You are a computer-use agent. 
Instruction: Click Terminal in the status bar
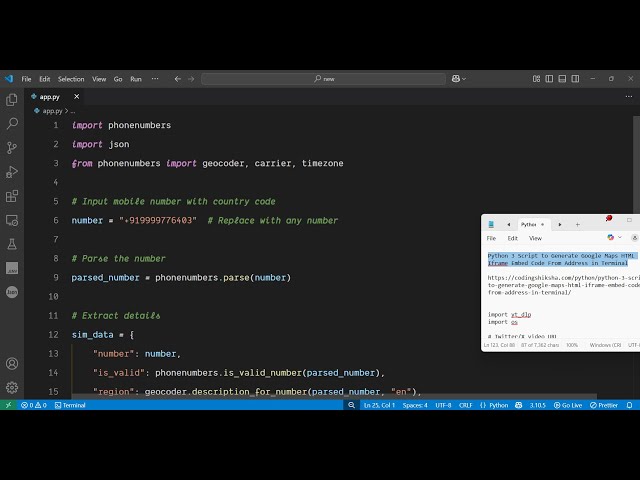pyautogui.click(x=70, y=405)
